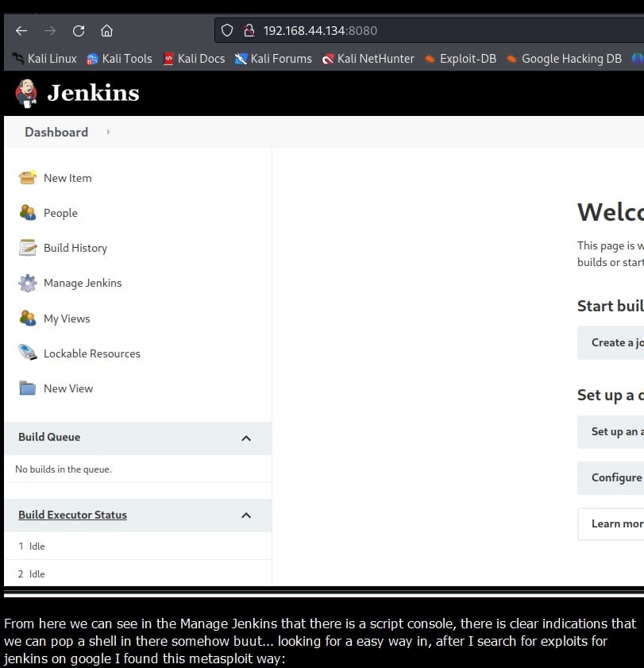Image resolution: width=644 pixels, height=668 pixels.
Task: Open the Kali Linux bookmark
Action: coord(44,58)
